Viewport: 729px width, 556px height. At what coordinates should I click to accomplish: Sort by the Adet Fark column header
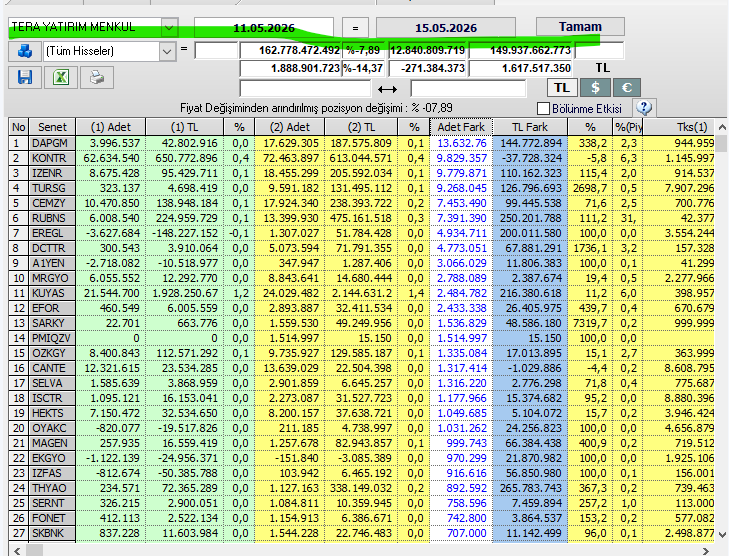click(461, 127)
